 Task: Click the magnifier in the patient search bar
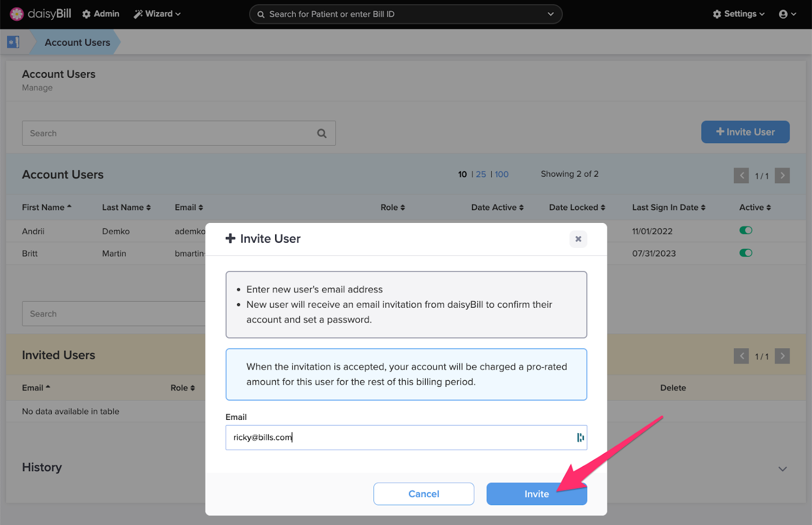261,14
